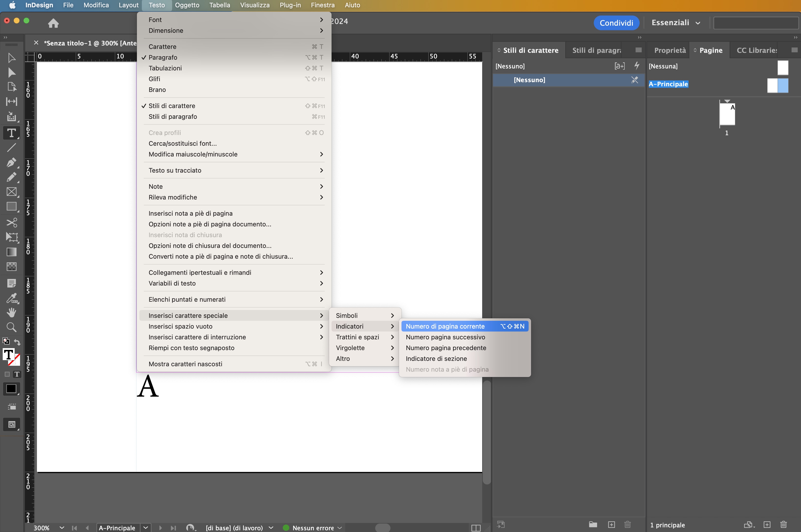The width and height of the screenshot is (801, 532).
Task: Pick the Gap tool
Action: tap(11, 101)
